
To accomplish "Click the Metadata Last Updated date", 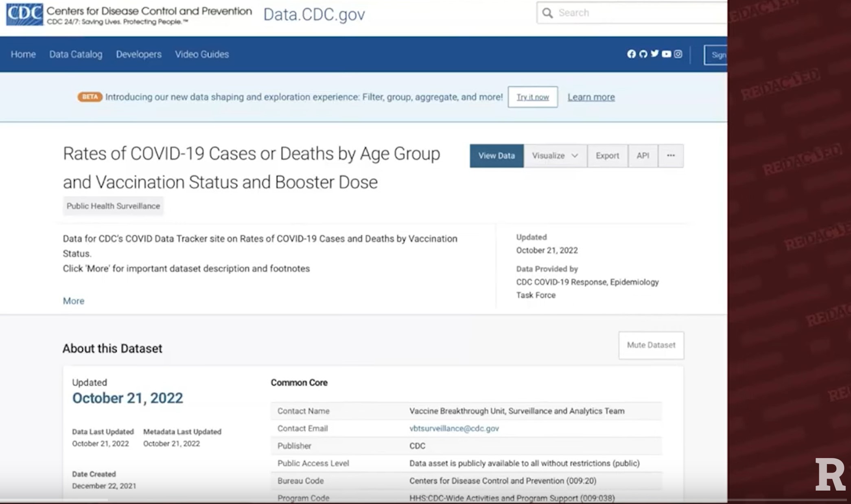I will point(171,444).
